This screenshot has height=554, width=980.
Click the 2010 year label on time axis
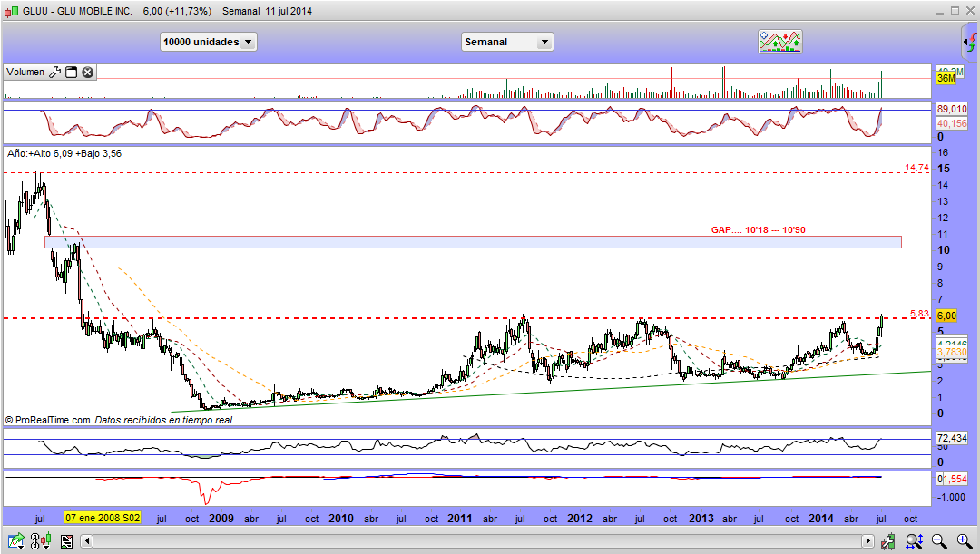coord(340,519)
